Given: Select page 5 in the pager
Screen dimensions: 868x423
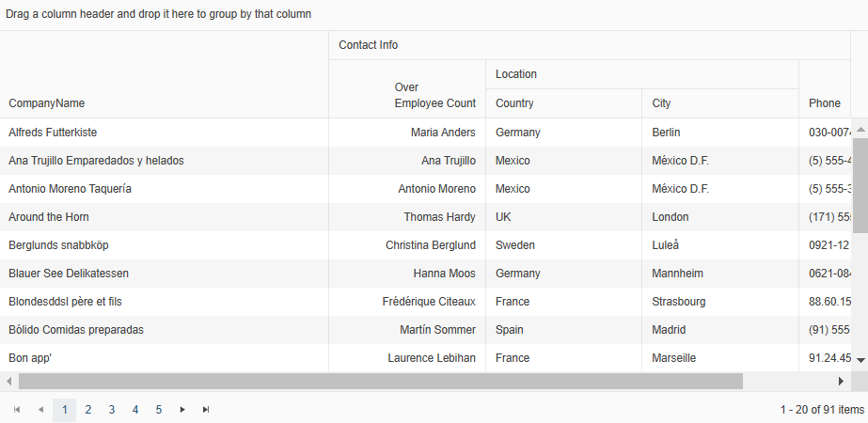Looking at the screenshot, I should coord(159,410).
